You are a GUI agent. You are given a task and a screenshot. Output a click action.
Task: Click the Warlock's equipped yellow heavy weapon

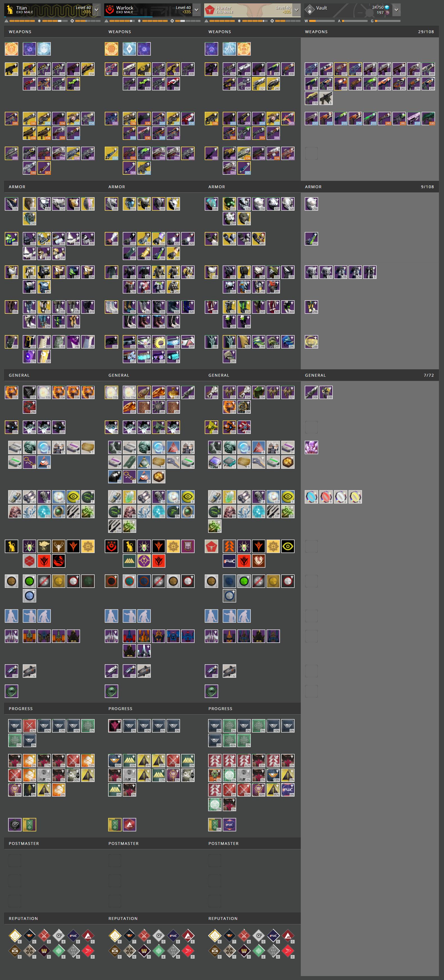[x=111, y=153]
